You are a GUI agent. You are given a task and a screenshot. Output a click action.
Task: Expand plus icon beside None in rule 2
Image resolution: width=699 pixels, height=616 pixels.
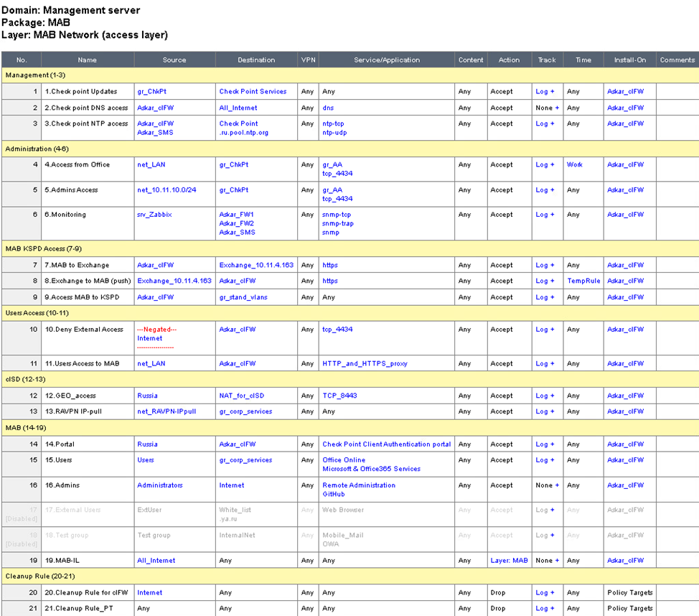(x=557, y=108)
